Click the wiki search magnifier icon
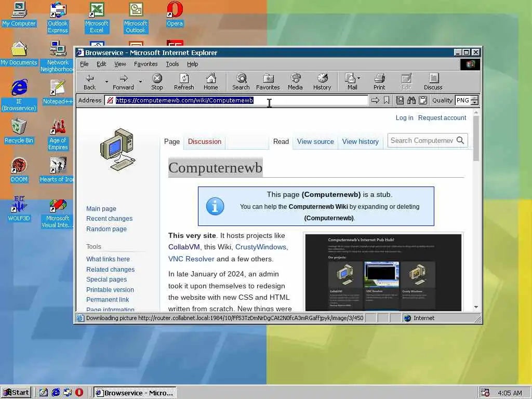Image resolution: width=532 pixels, height=399 pixels. (x=460, y=140)
